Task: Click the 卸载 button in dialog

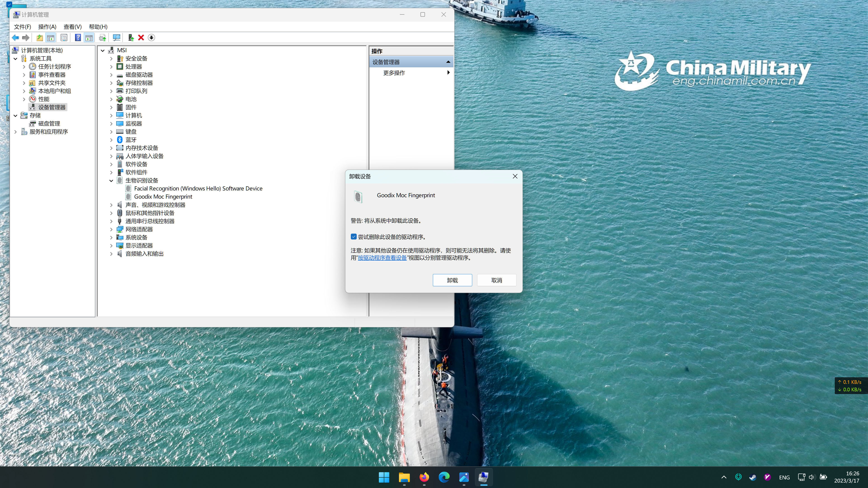Action: click(x=452, y=280)
